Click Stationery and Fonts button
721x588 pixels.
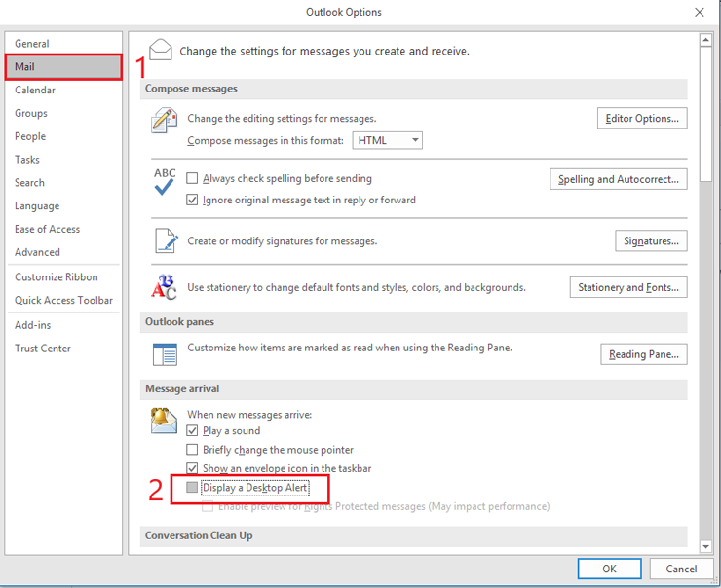tap(628, 287)
